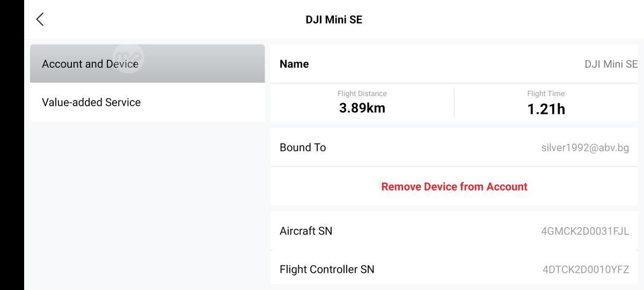Tap the silver1992@abv.bg bound email
Image resolution: width=644 pixels, height=290 pixels.
(x=584, y=148)
